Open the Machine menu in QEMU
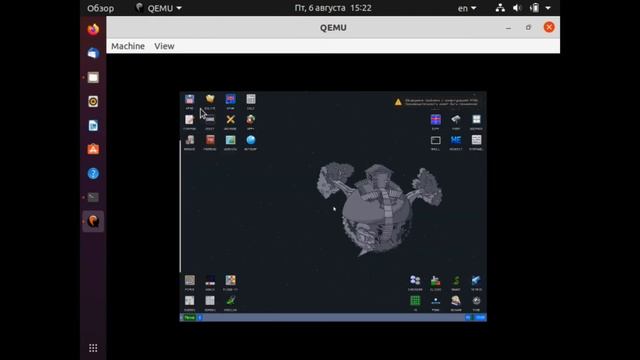640x360 pixels. (x=128, y=46)
